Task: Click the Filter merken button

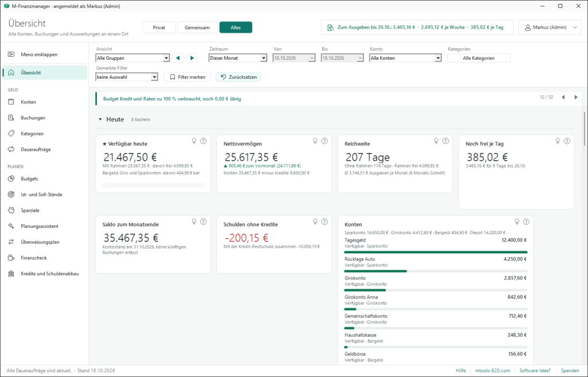Action: (188, 77)
